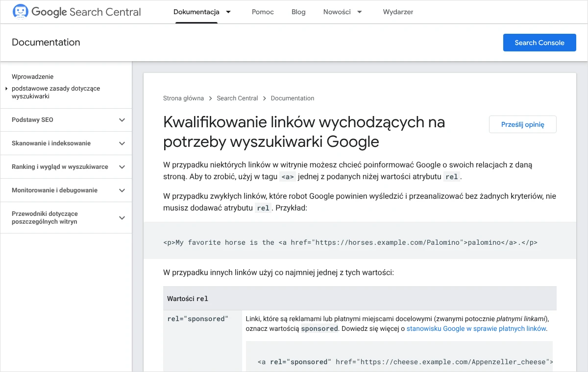Click Ranking i wygląd w wyszukiwarce label
Screen dimensions: 588x372
60,167
